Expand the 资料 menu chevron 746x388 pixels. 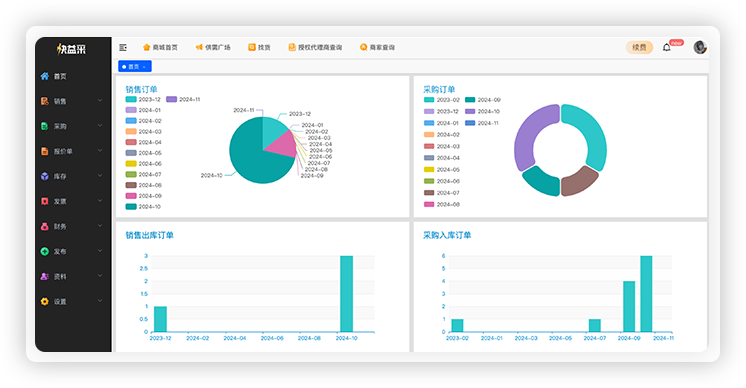[x=100, y=275]
